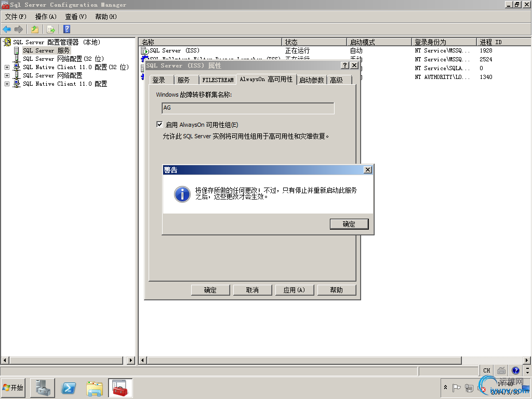The width and height of the screenshot is (532, 399).
Task: Switch to the FILESTREAM tab
Action: (x=218, y=80)
